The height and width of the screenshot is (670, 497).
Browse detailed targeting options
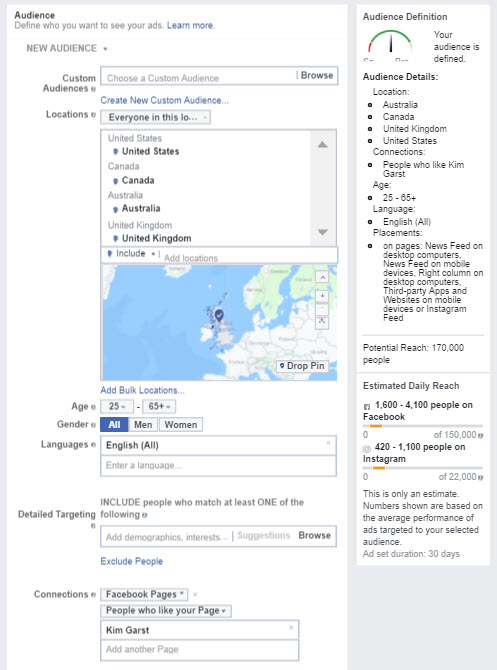[x=315, y=535]
